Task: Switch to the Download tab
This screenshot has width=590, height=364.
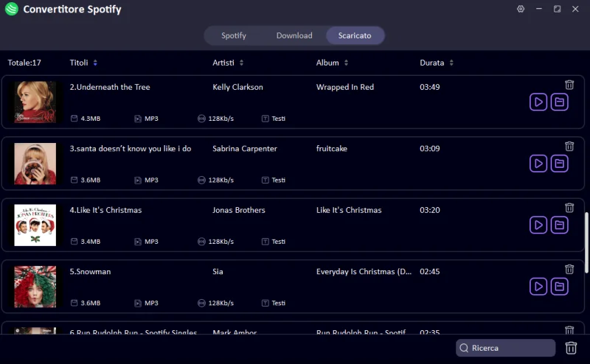Action: coord(294,35)
